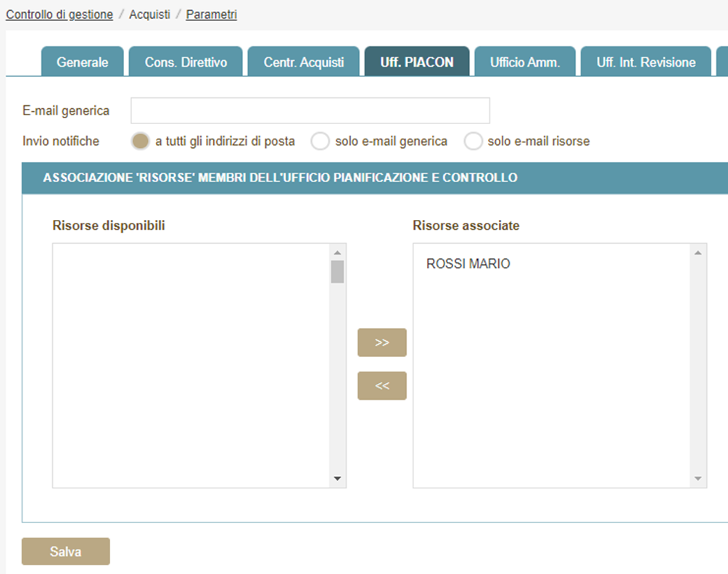Open the Cons. Direttivo tab
This screenshot has width=728, height=574.
[x=186, y=62]
